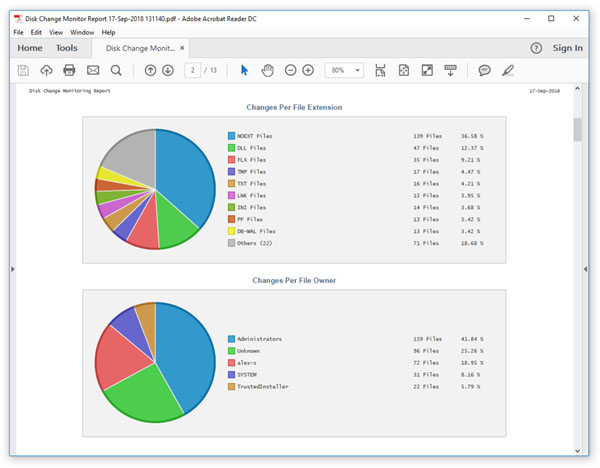Click the alex-s owner legend label
This screenshot has height=468, width=600.
(247, 363)
